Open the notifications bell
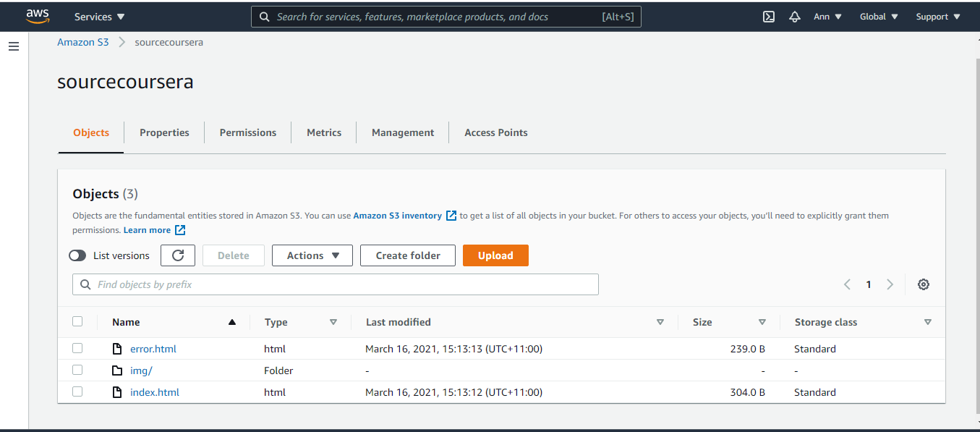This screenshot has width=980, height=432. click(x=795, y=17)
